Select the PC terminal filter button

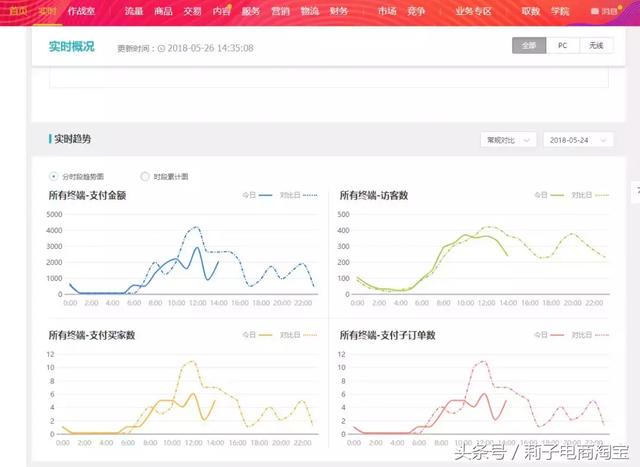click(x=562, y=45)
